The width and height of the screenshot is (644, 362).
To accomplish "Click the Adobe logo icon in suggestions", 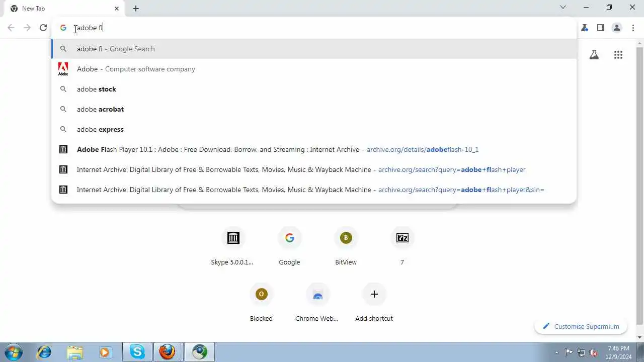I will [63, 69].
